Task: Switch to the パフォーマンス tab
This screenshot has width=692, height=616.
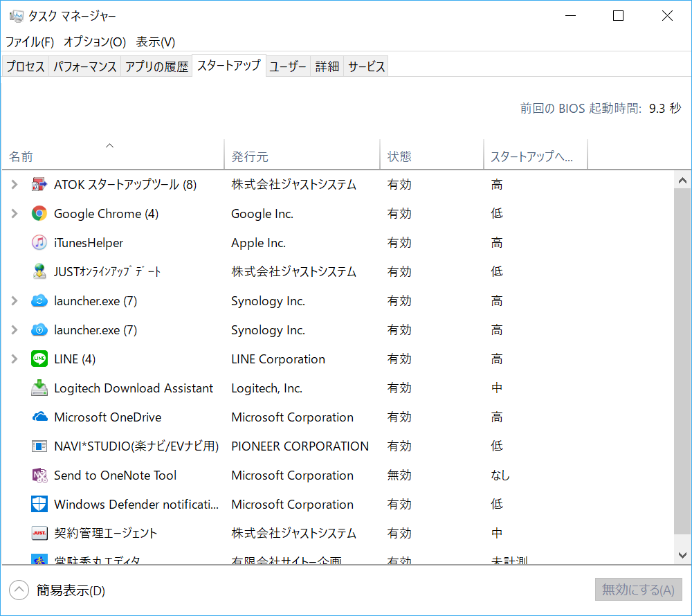Action: [x=84, y=66]
